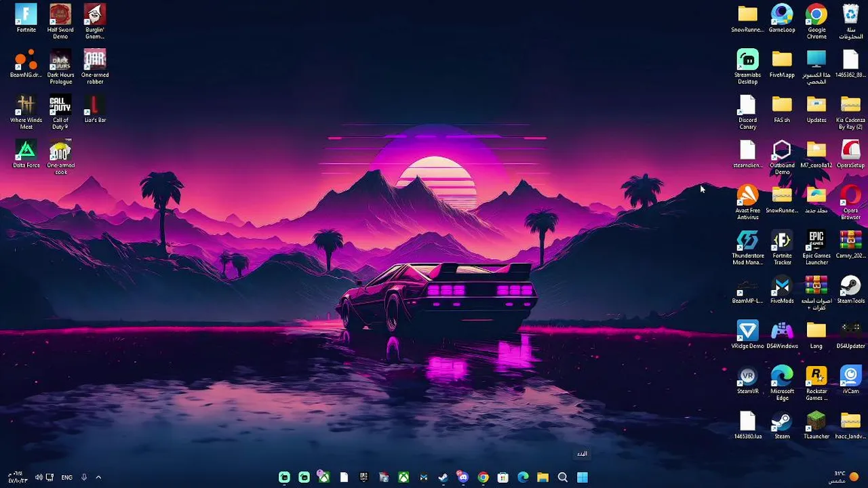Viewport: 868px width, 488px height.
Task: Select the hacc_landv folder icon
Action: coord(850,425)
